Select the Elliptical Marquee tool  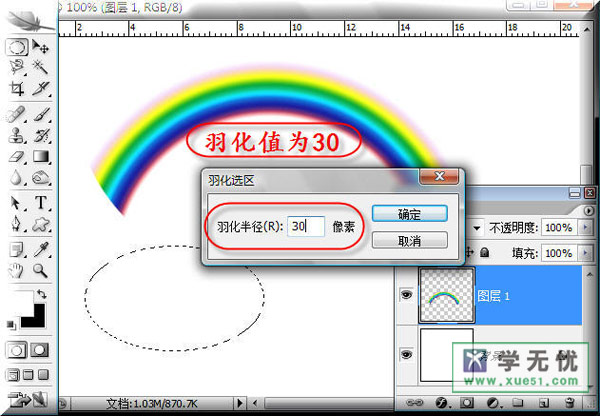point(16,48)
